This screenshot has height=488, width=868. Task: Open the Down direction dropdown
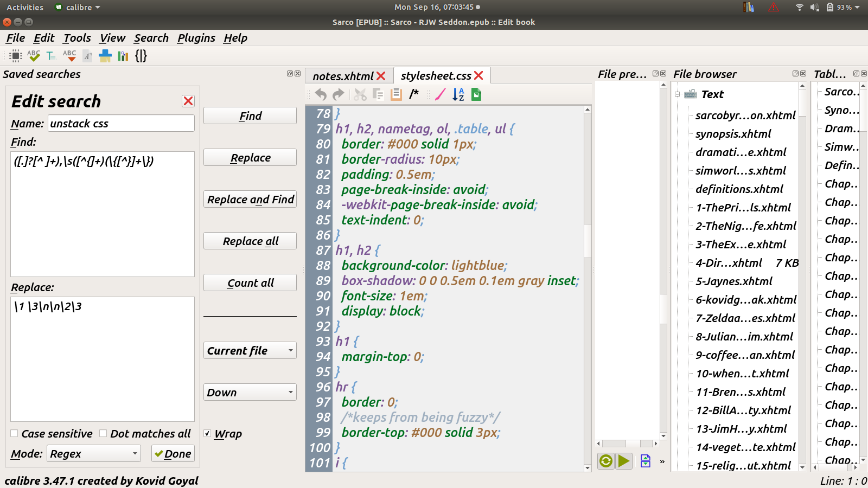(x=250, y=392)
